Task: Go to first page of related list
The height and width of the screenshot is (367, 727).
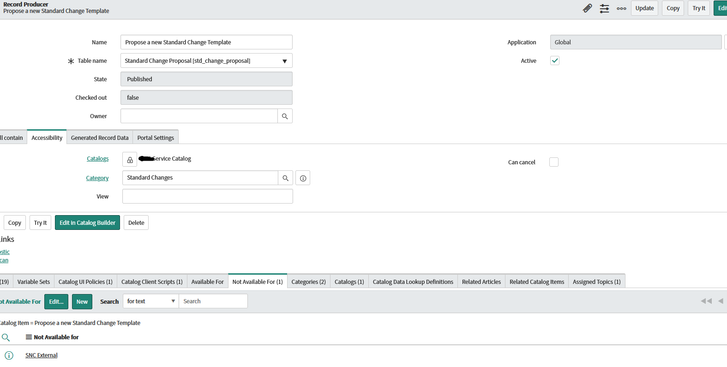Action: pyautogui.click(x=706, y=301)
